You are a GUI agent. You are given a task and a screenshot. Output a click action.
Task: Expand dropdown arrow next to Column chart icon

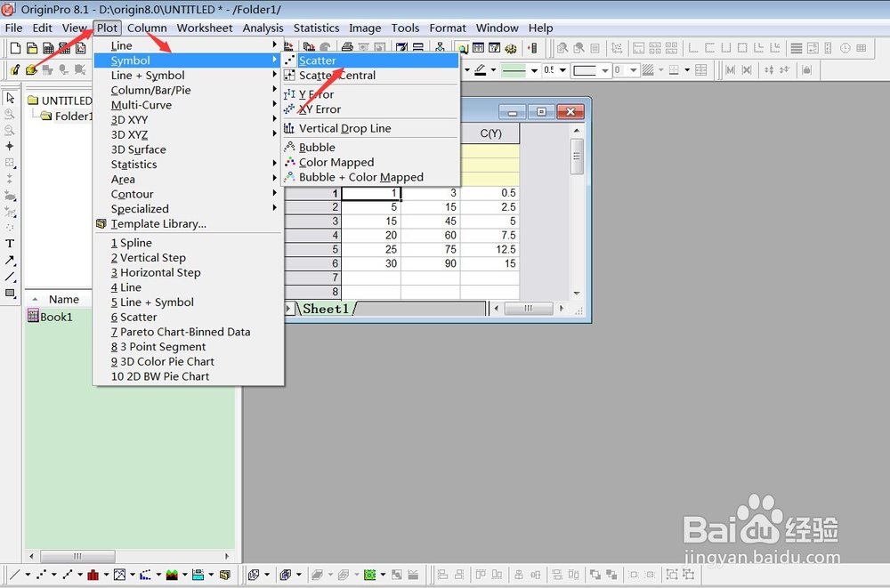tap(106, 575)
